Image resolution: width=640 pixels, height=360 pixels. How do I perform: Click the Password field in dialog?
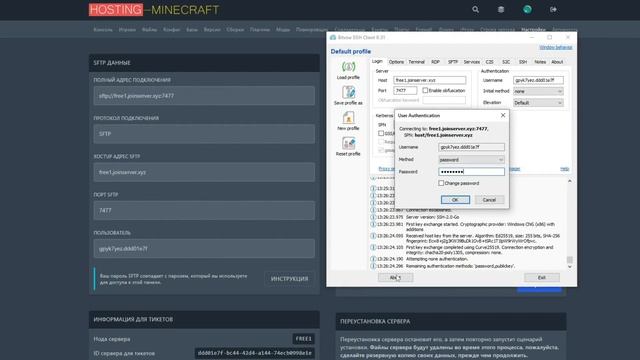[471, 172]
